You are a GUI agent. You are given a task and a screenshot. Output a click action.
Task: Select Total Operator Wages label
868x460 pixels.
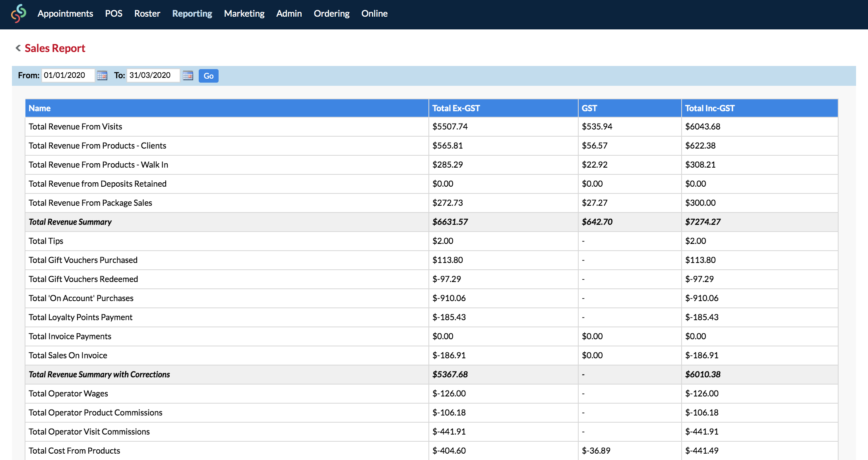click(x=68, y=394)
